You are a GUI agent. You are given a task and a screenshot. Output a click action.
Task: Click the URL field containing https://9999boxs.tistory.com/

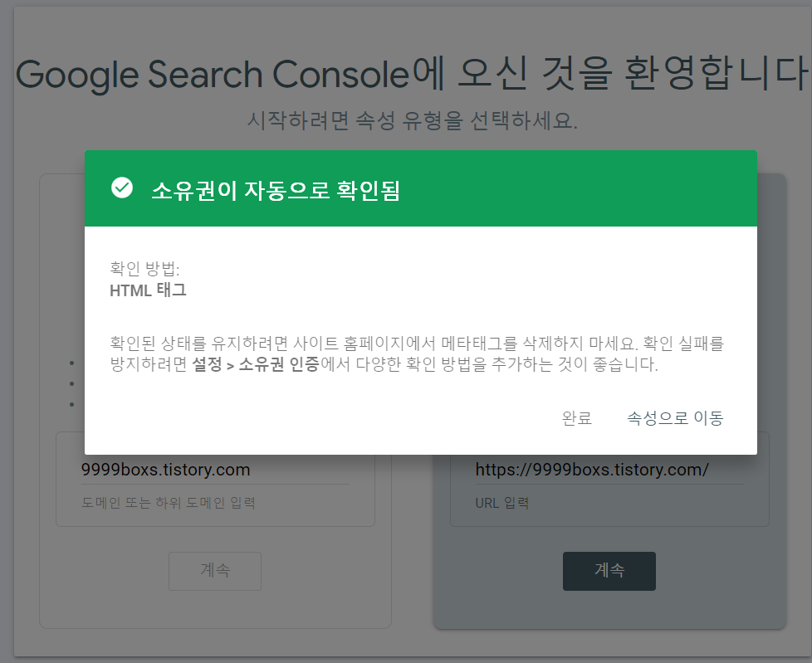tap(609, 470)
